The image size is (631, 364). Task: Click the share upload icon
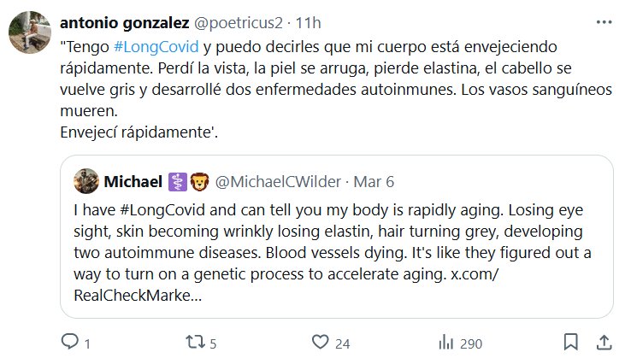(x=603, y=342)
